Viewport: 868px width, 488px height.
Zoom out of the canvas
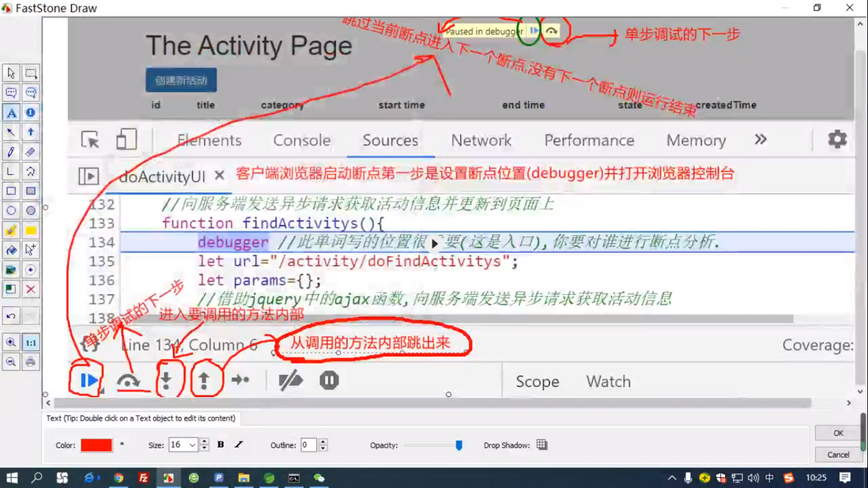tap(11, 361)
